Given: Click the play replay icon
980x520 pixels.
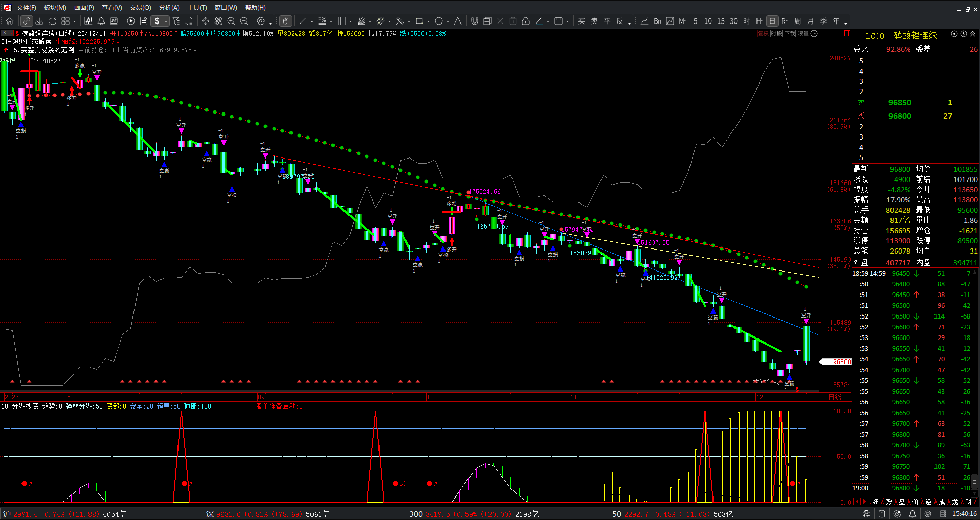Looking at the screenshot, I should (131, 21).
